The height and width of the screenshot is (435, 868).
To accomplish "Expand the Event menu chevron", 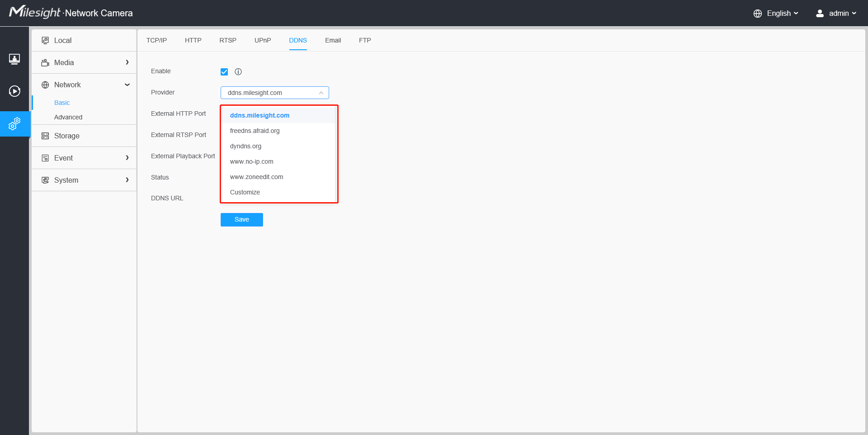I will click(127, 158).
